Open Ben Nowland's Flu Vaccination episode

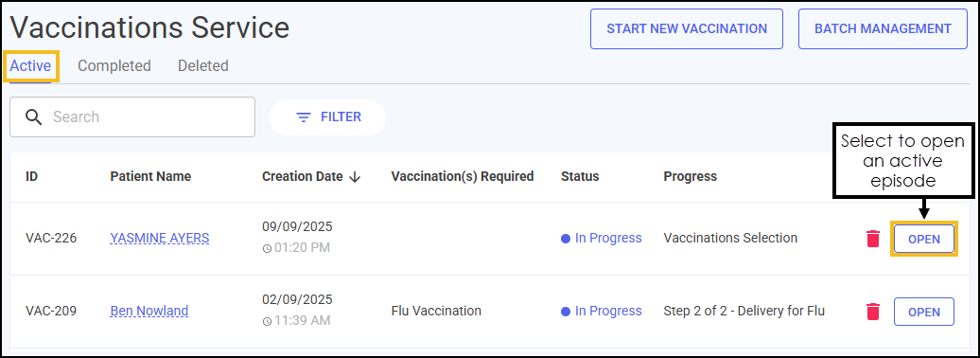tap(924, 312)
